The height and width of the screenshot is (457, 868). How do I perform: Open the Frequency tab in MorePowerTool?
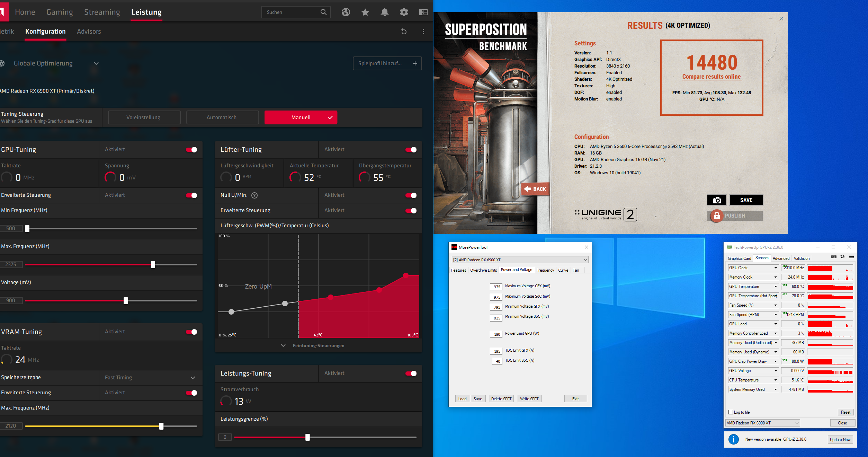(x=545, y=270)
